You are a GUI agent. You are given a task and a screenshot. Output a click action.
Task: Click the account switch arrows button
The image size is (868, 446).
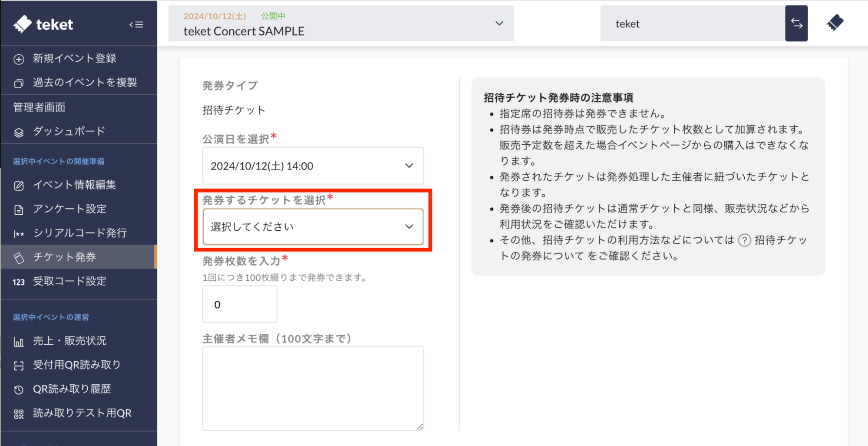tap(796, 23)
